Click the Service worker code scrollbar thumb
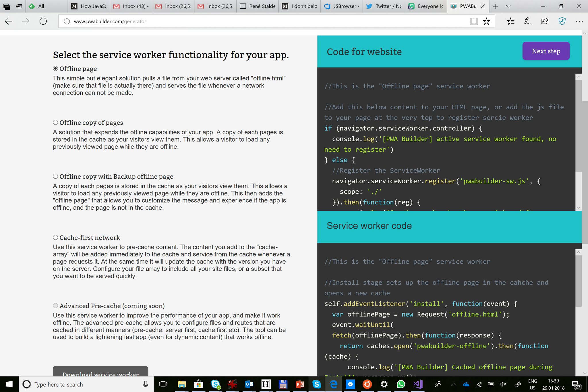 [579, 281]
